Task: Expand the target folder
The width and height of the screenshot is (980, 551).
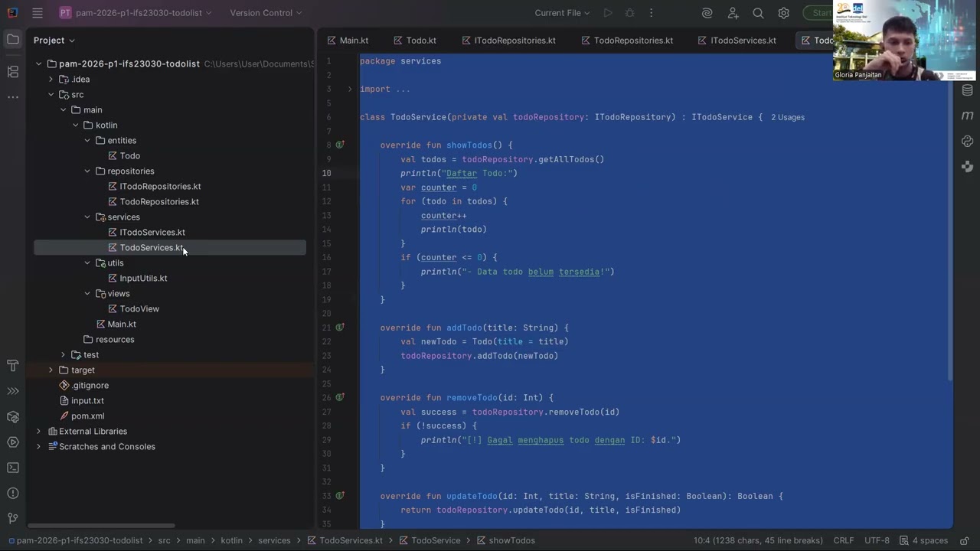Action: pyautogui.click(x=51, y=370)
